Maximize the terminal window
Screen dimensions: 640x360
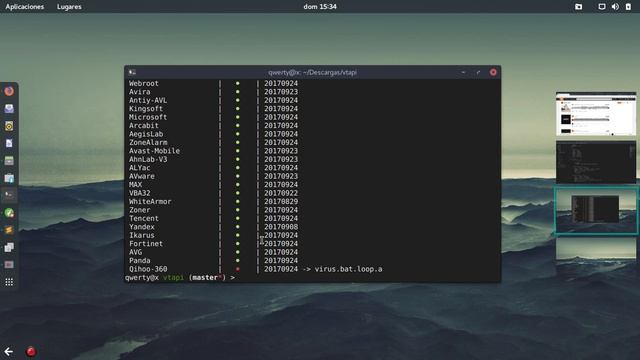478,72
